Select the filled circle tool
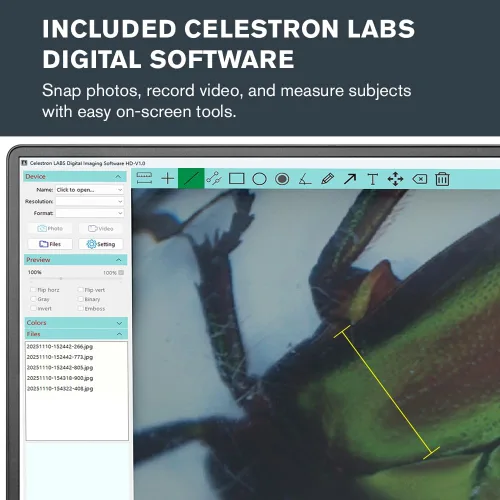Image resolution: width=500 pixels, height=500 pixels. tap(282, 179)
